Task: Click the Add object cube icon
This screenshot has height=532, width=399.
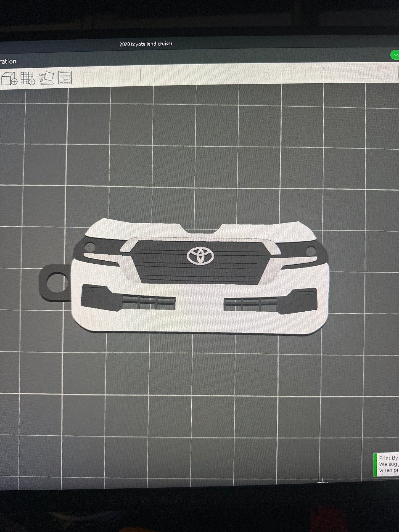Action: click(x=9, y=78)
